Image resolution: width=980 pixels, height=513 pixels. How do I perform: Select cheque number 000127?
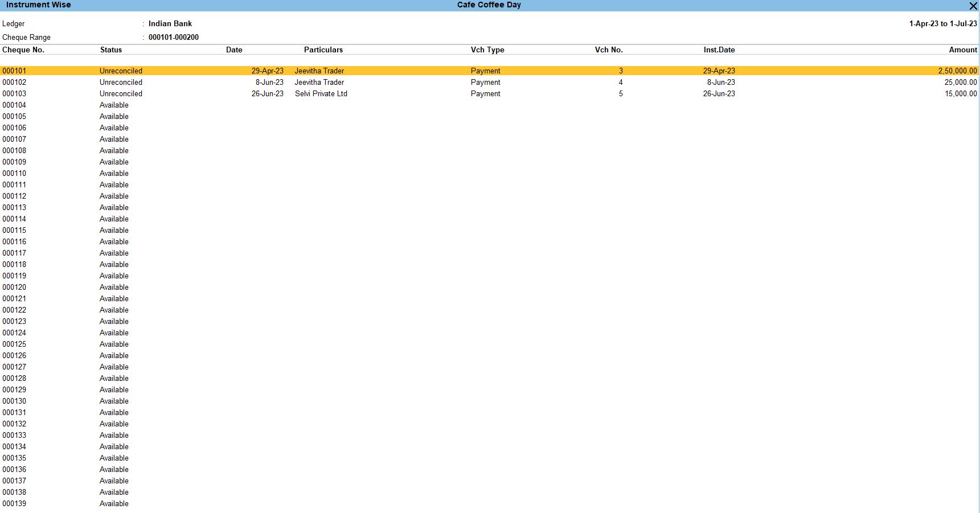(x=14, y=367)
